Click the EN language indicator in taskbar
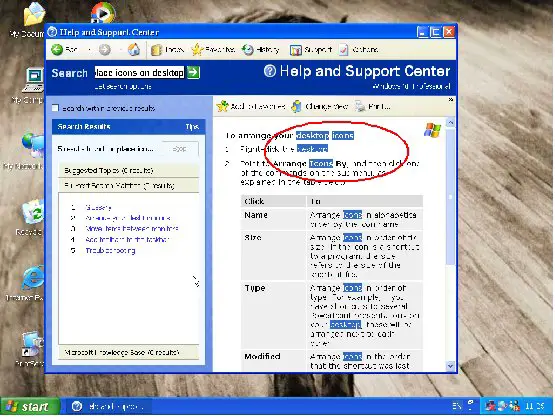Viewport: 555px width, 417px height. [x=457, y=406]
